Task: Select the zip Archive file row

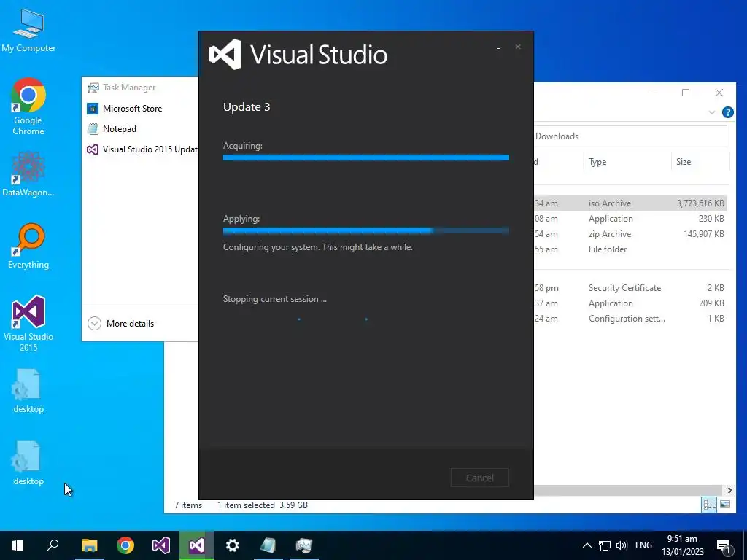Action: coord(630,234)
